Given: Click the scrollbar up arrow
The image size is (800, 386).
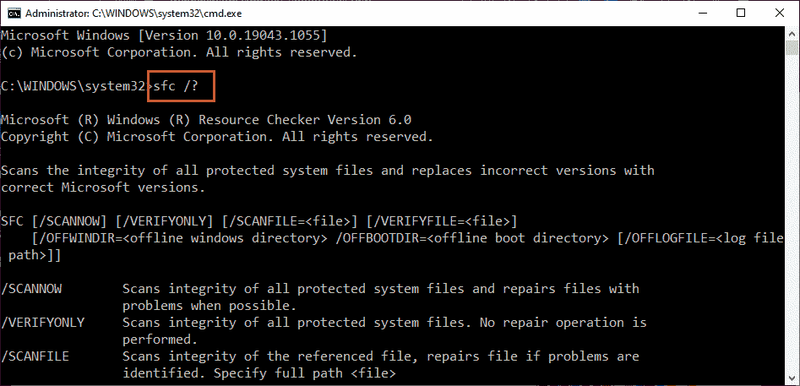Looking at the screenshot, I should coord(791,35).
